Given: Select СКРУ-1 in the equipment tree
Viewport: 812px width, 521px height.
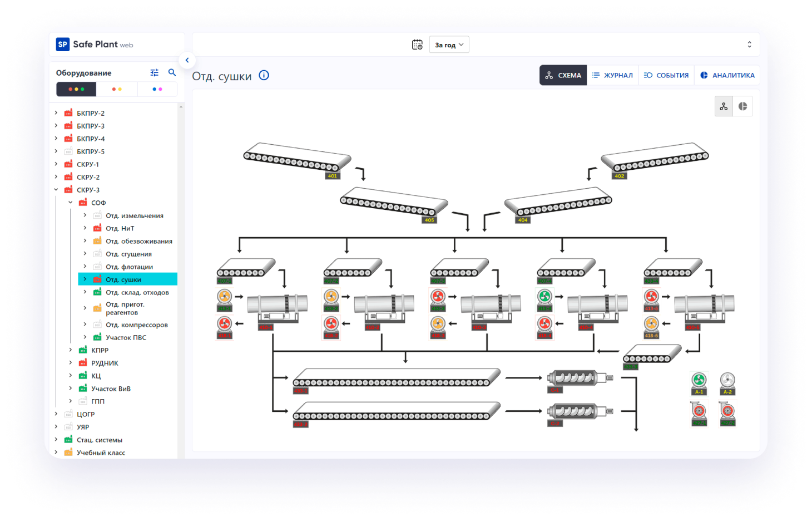Looking at the screenshot, I should point(88,164).
